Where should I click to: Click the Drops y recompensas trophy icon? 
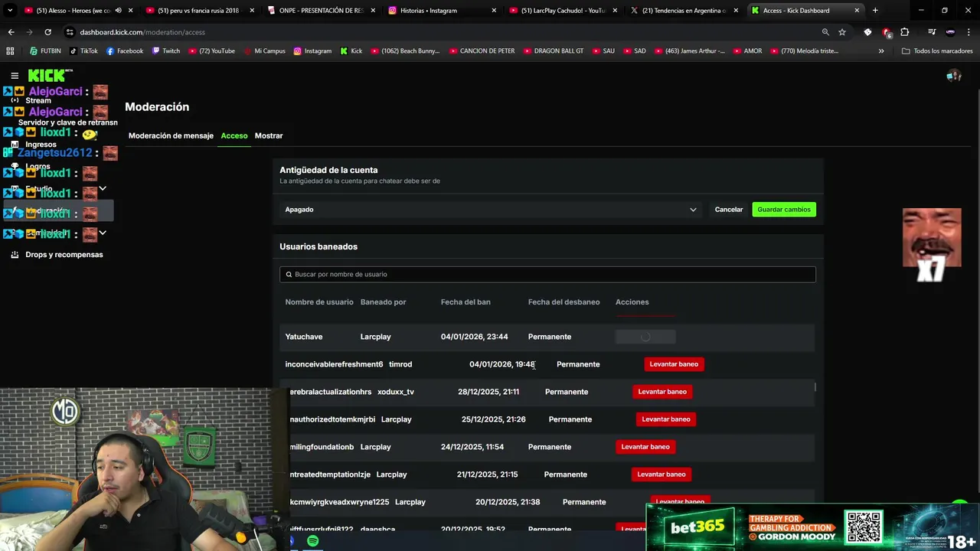coord(15,255)
